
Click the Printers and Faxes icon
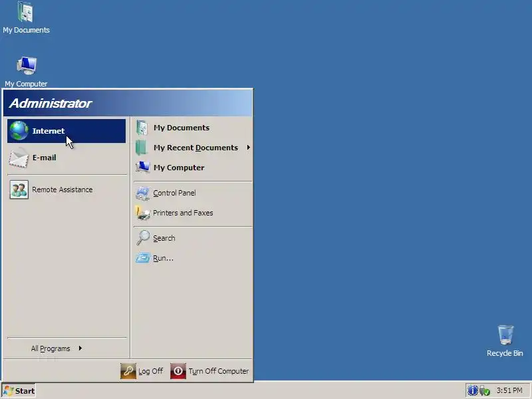coord(142,213)
